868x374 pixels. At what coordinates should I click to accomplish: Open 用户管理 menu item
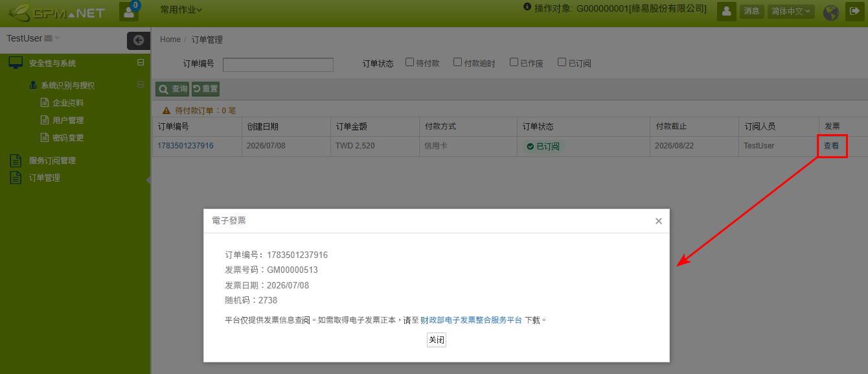click(68, 120)
